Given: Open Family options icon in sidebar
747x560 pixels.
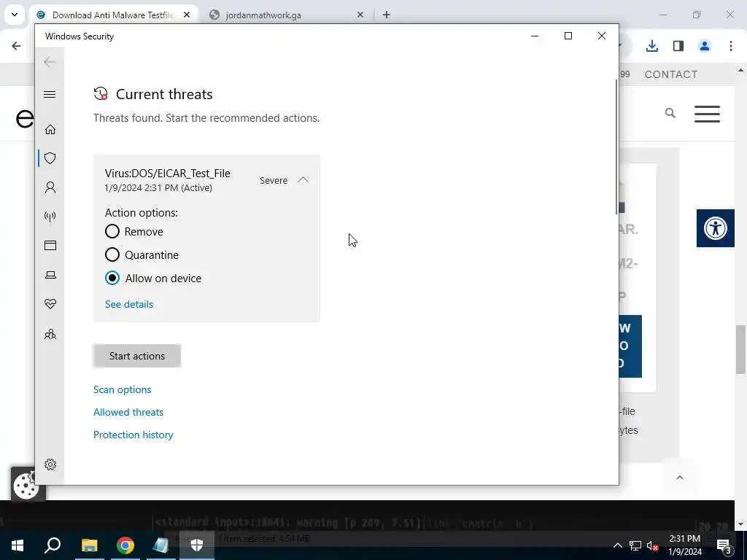Looking at the screenshot, I should click(50, 334).
